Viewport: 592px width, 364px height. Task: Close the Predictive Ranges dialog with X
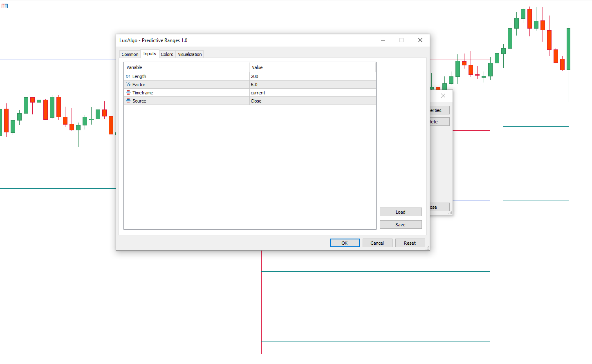(420, 40)
